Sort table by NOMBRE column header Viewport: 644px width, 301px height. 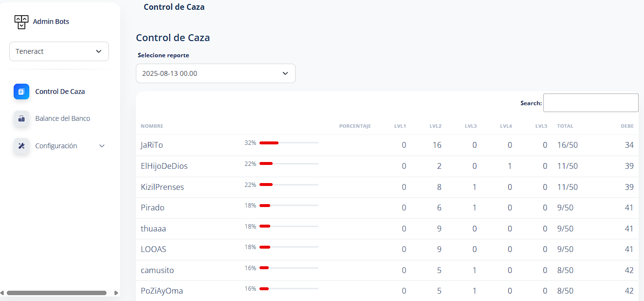(x=152, y=126)
